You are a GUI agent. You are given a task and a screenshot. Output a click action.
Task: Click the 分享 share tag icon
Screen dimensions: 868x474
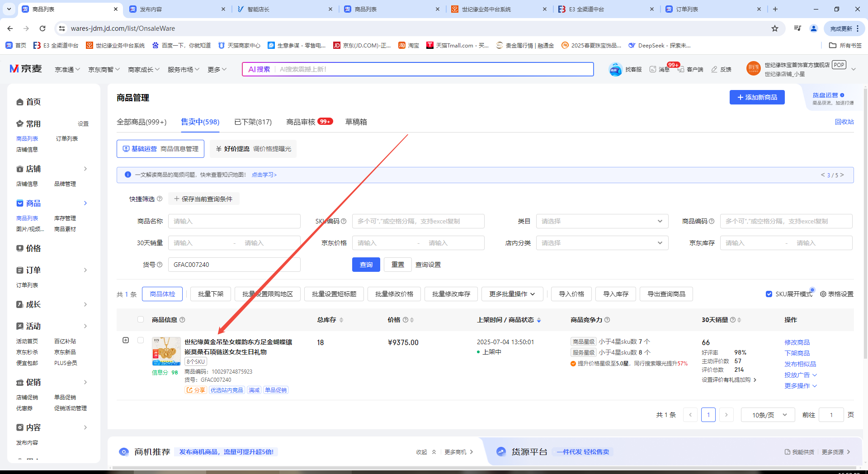[190, 390]
